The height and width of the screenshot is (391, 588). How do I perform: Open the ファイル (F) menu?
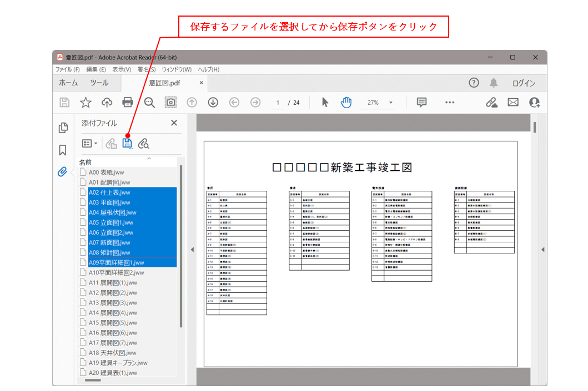(67, 70)
